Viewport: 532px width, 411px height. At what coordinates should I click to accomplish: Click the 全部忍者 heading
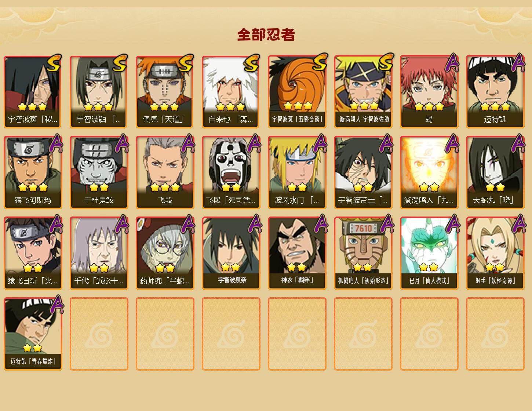coord(266,35)
